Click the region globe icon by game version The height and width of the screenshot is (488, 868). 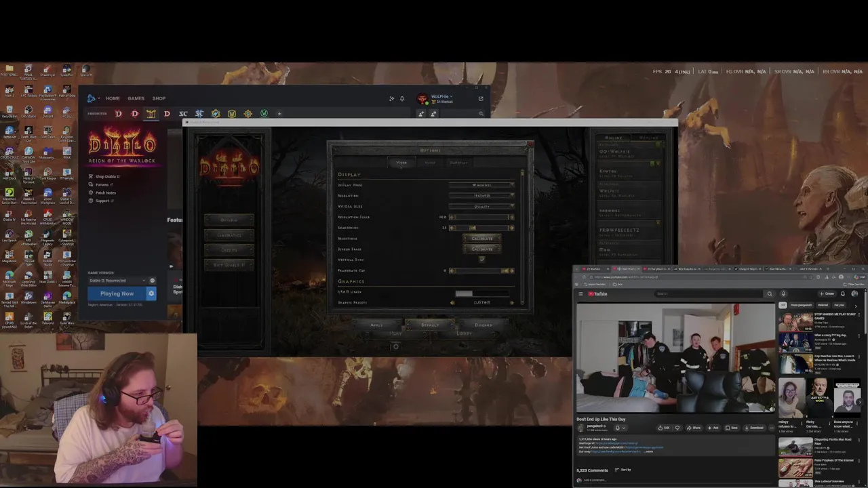[x=152, y=281]
